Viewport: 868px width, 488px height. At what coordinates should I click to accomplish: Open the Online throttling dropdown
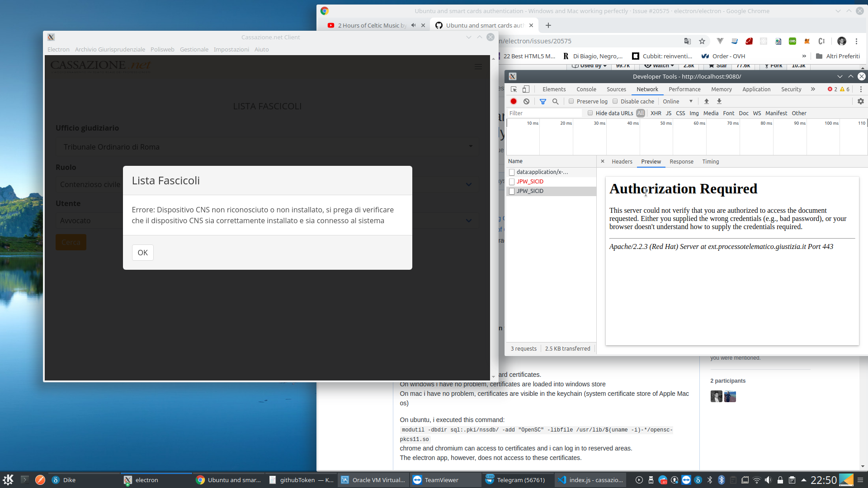(x=677, y=101)
